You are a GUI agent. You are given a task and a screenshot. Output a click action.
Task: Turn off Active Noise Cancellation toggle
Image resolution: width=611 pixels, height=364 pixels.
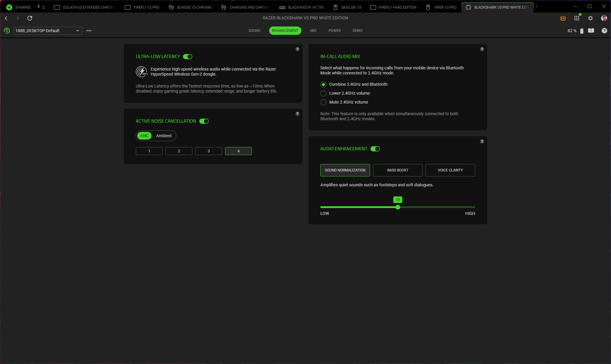pyautogui.click(x=204, y=121)
